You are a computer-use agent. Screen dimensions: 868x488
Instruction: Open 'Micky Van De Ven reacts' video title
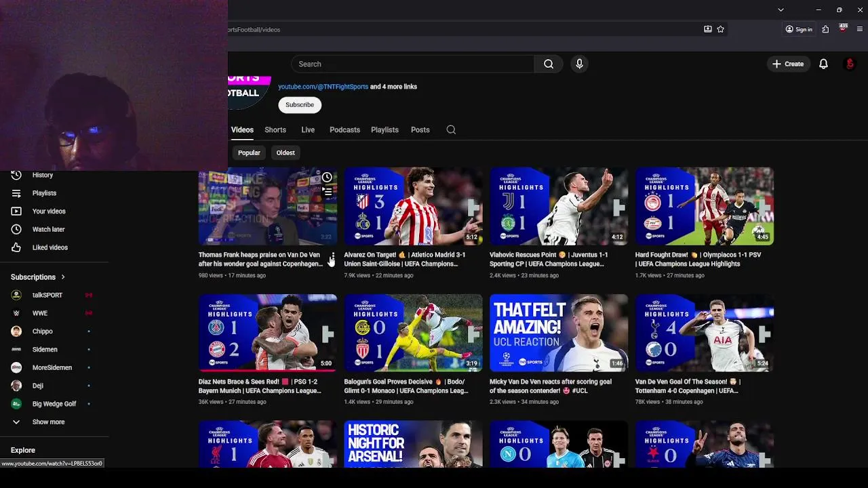click(x=551, y=386)
